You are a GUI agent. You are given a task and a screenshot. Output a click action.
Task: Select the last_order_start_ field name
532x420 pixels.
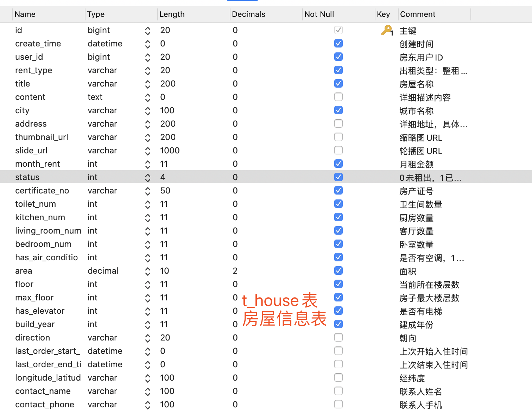48,351
